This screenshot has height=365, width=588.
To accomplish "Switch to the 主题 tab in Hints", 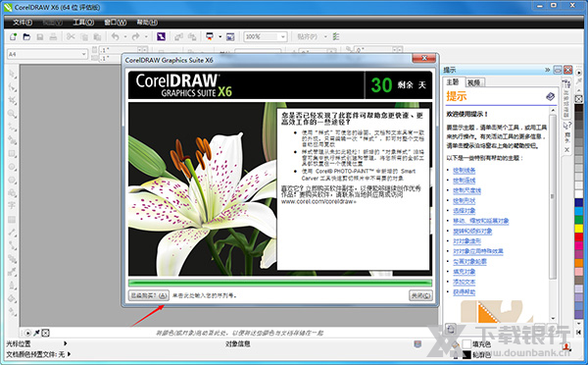I will (x=453, y=82).
